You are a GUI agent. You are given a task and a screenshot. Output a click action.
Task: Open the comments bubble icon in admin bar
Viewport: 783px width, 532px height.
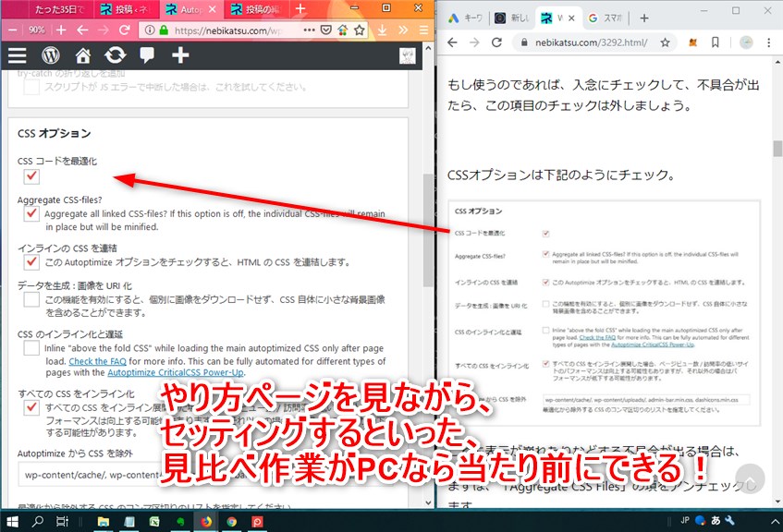[147, 55]
